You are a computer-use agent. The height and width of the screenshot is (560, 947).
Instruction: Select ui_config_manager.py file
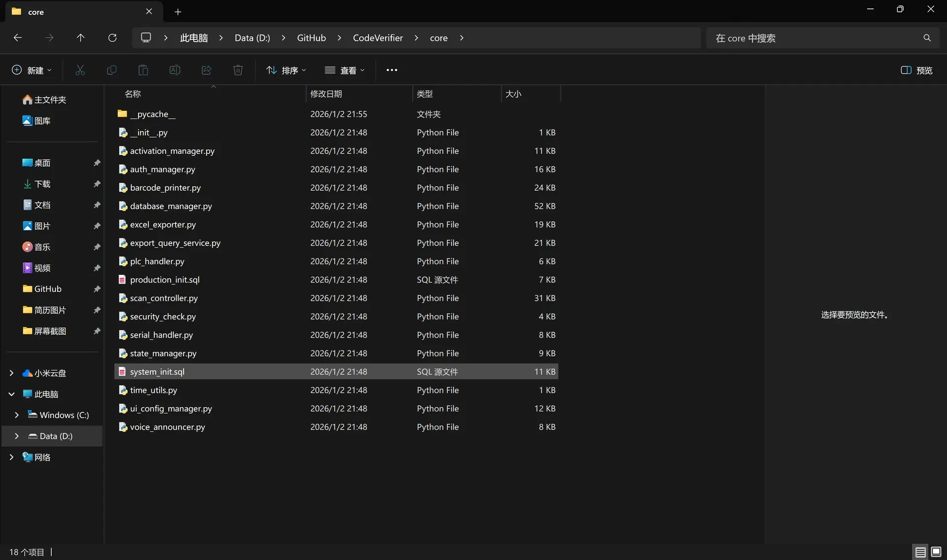tap(336, 409)
